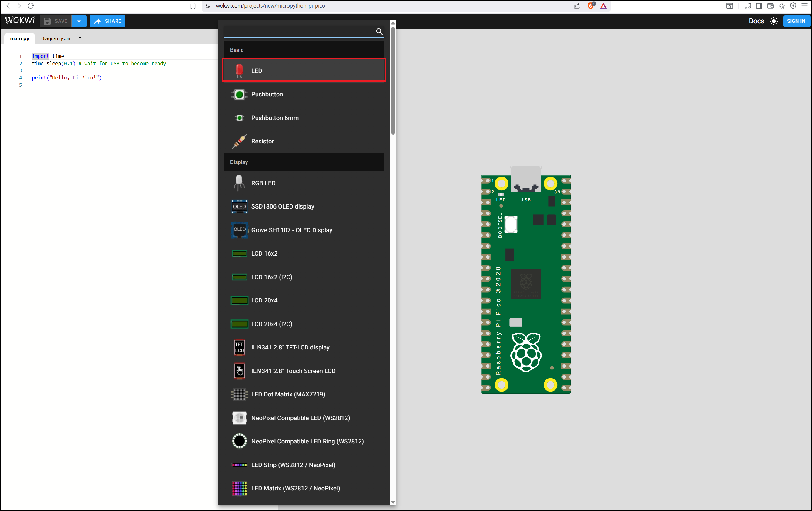Open file tabs dropdown arrow
Screen dimensions: 812x511
tap(80, 38)
